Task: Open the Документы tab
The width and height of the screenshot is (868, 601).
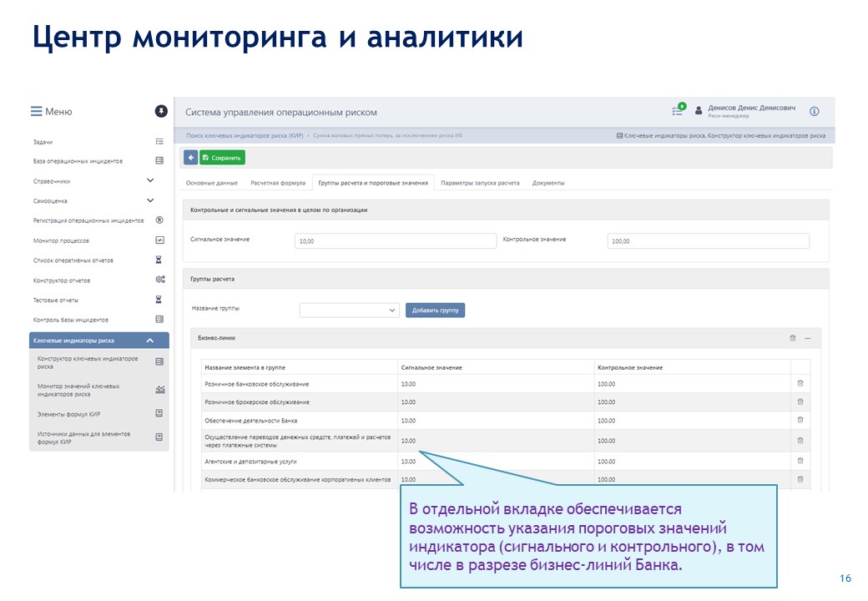Action: [548, 183]
